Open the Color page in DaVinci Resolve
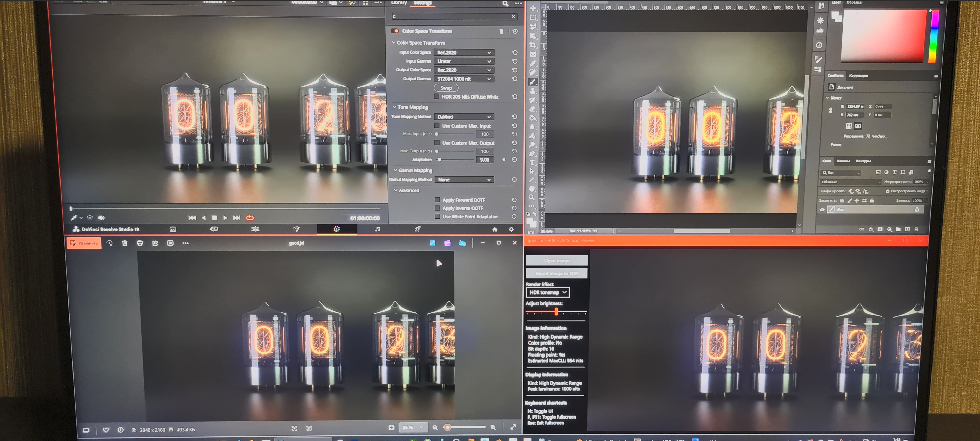980x441 pixels. pyautogui.click(x=337, y=229)
